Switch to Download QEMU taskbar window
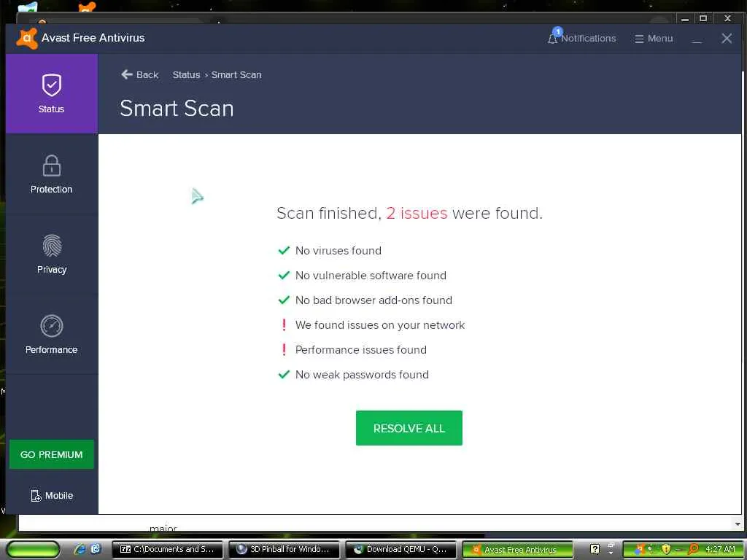747x560 pixels. (x=401, y=549)
